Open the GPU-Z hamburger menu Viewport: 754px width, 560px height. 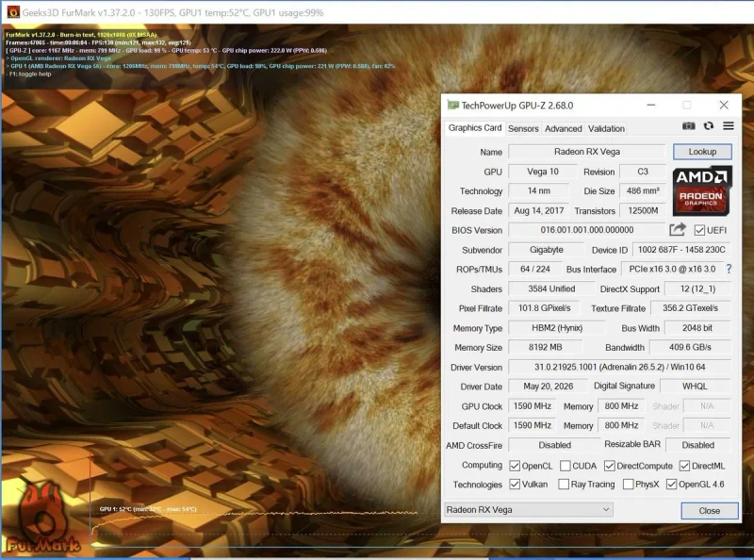(729, 126)
